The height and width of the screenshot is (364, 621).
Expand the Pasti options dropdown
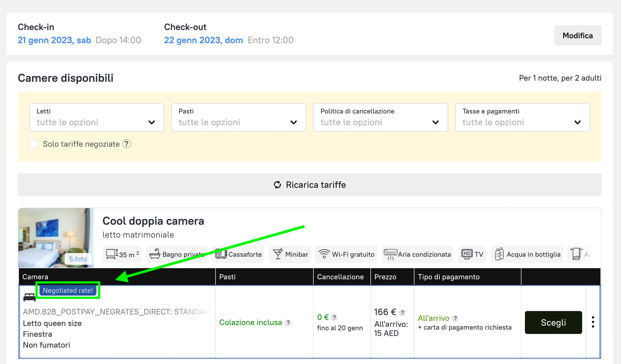point(239,117)
